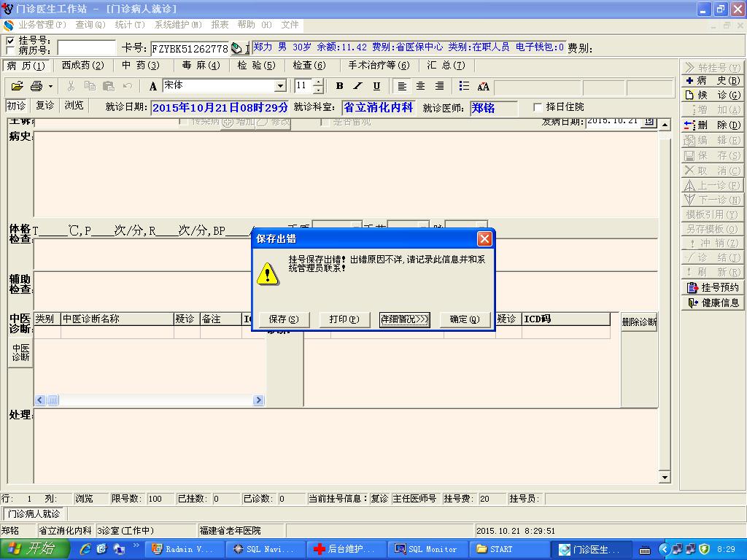Close the 保存出错 dialog
The height and width of the screenshot is (560, 747).
484,238
